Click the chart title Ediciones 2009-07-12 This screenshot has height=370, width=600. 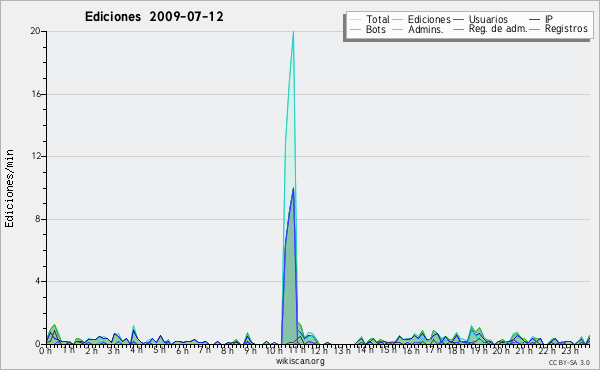(x=154, y=17)
